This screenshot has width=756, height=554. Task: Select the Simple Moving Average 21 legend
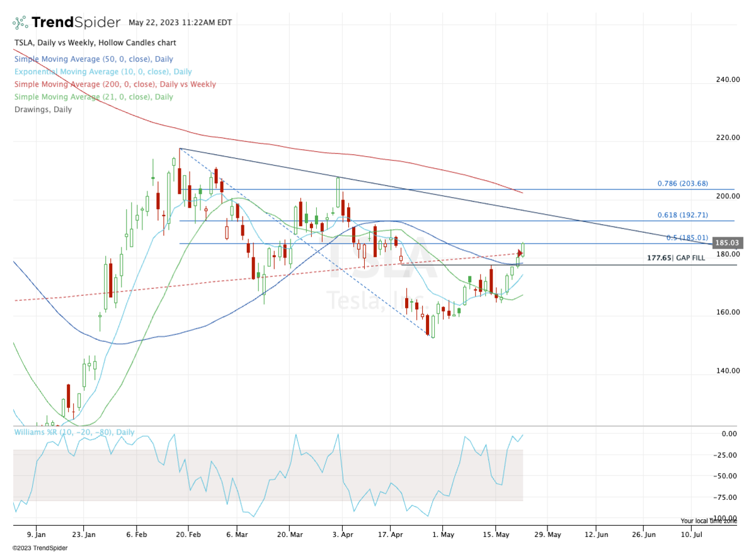pyautogui.click(x=93, y=97)
